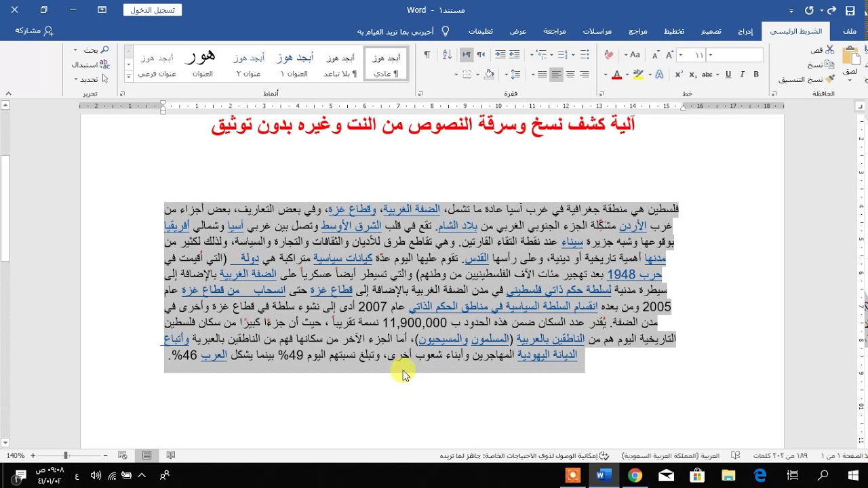Click the Borders button
868x488 pixels.
click(x=466, y=75)
